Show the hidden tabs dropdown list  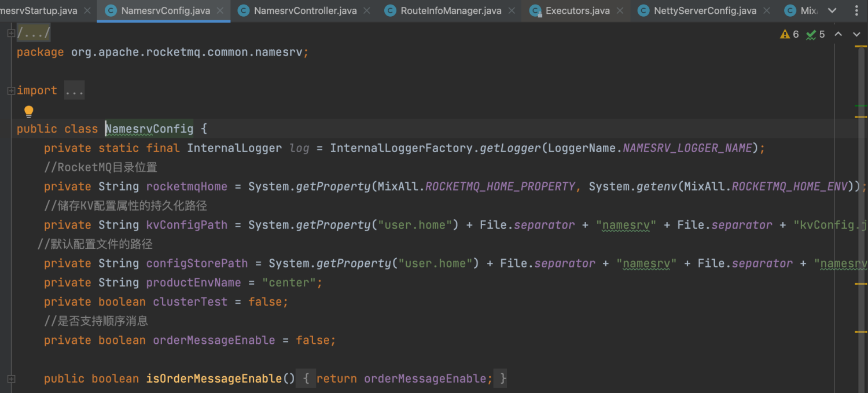pos(832,10)
